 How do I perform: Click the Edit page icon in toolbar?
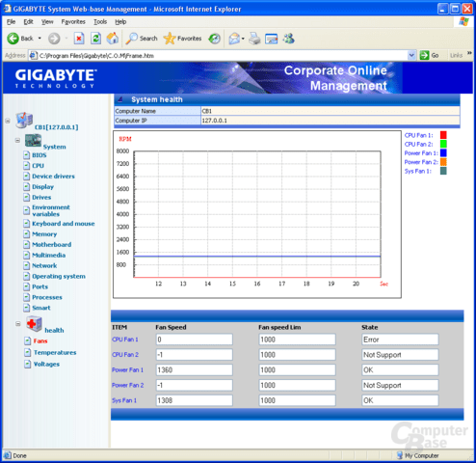pyautogui.click(x=272, y=39)
